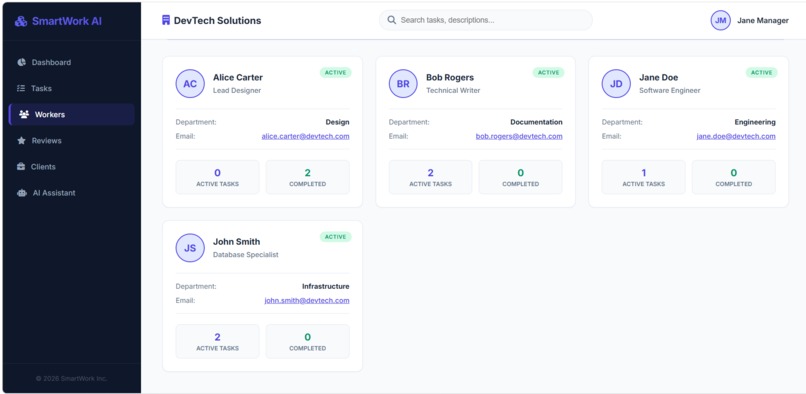Screen dimensions: 806x394
Task: Click the Technical Writer role text
Action: (453, 91)
